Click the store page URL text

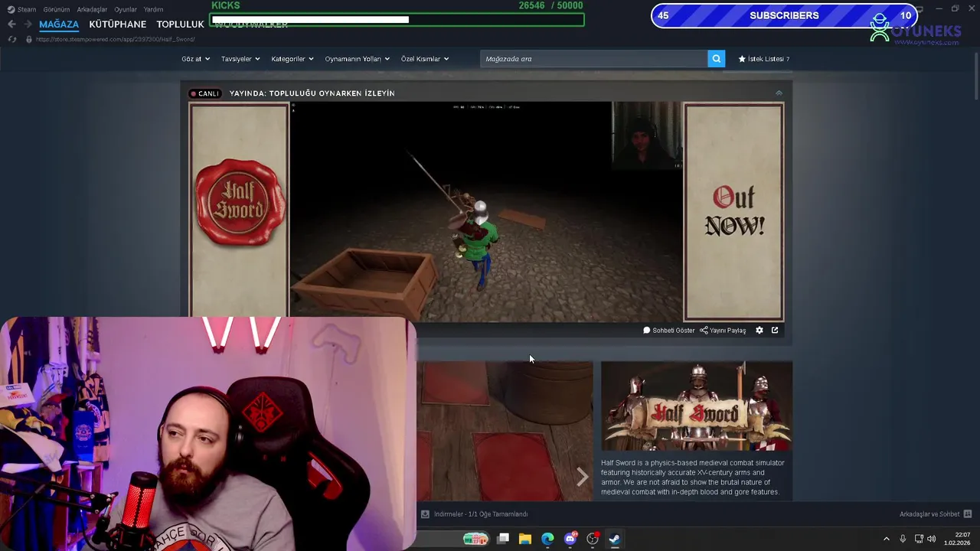click(116, 39)
